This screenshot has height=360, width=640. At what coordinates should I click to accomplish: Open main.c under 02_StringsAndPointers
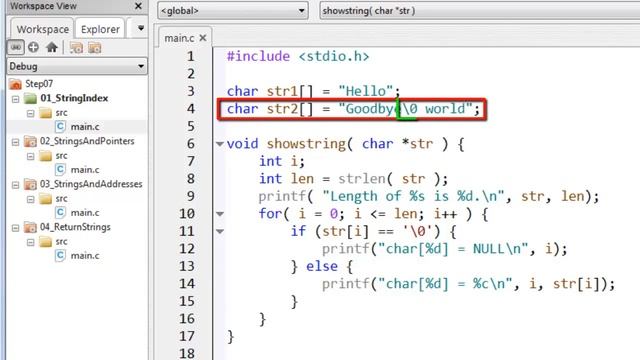point(85,170)
